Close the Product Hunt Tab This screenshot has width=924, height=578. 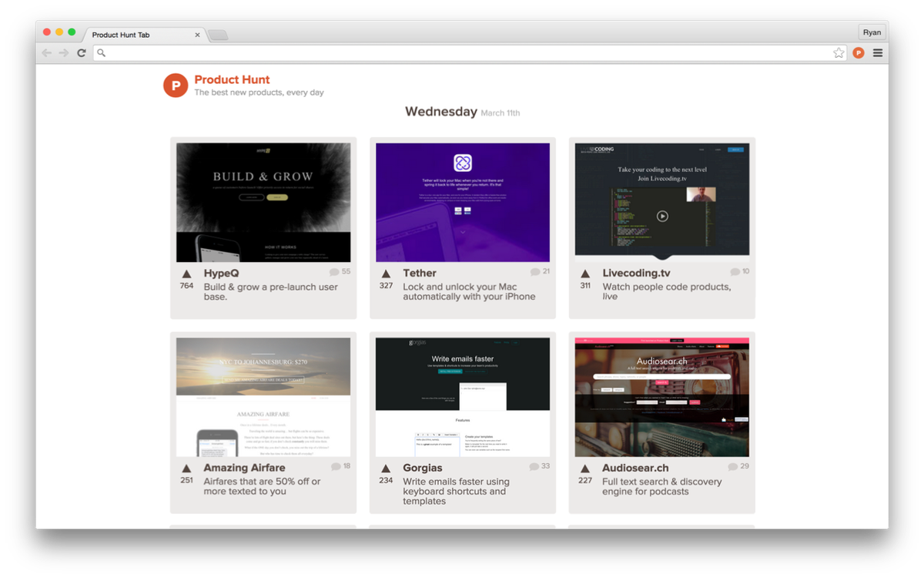[x=197, y=35]
